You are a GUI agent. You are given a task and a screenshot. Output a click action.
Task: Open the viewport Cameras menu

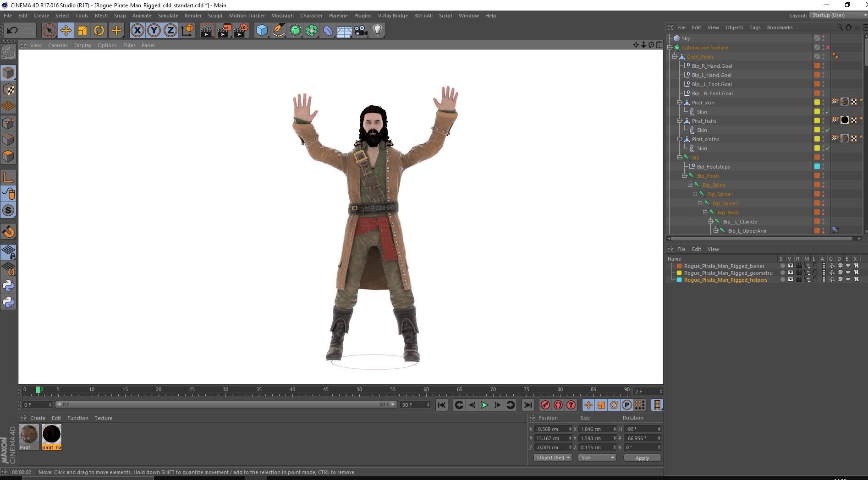[x=58, y=45]
